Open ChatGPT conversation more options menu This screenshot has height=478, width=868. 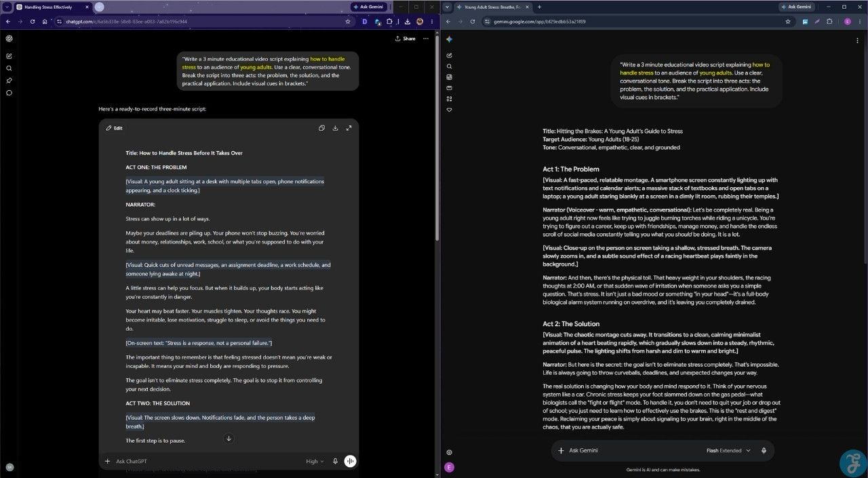(x=426, y=39)
